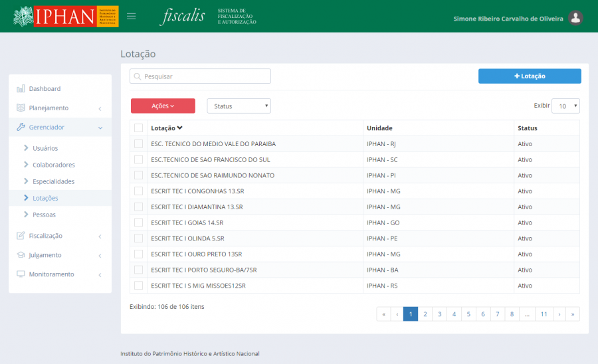The image size is (598, 364).
Task: Click the user avatar icon
Action: tap(576, 19)
